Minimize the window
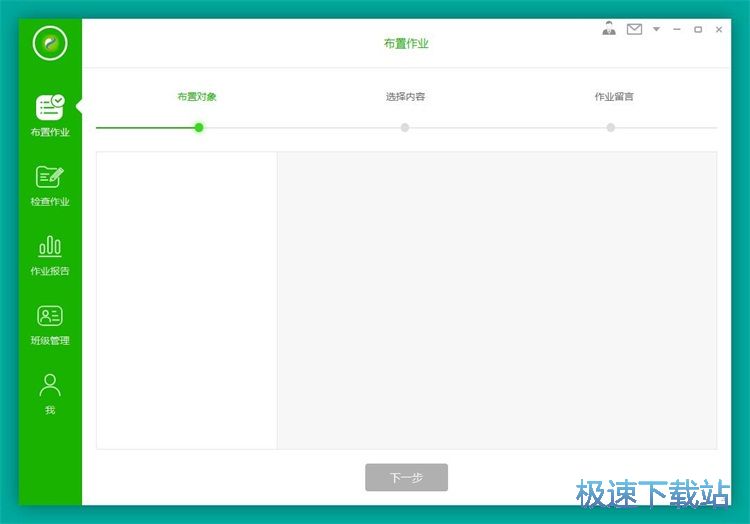Screen dimensions: 750x524 (677, 29)
